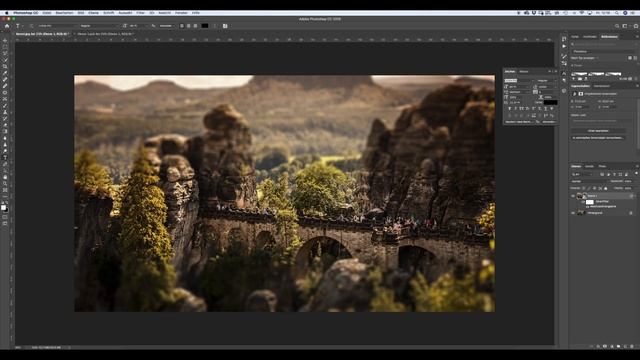Switch to the Kanäle tab
This screenshot has height=360, width=640.
[589, 167]
